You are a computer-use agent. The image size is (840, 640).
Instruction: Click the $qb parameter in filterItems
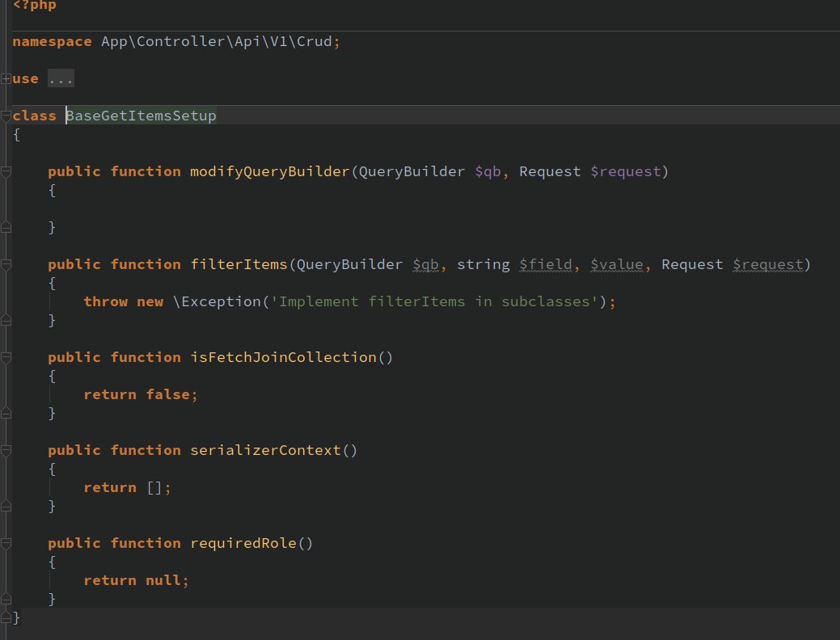pos(425,264)
